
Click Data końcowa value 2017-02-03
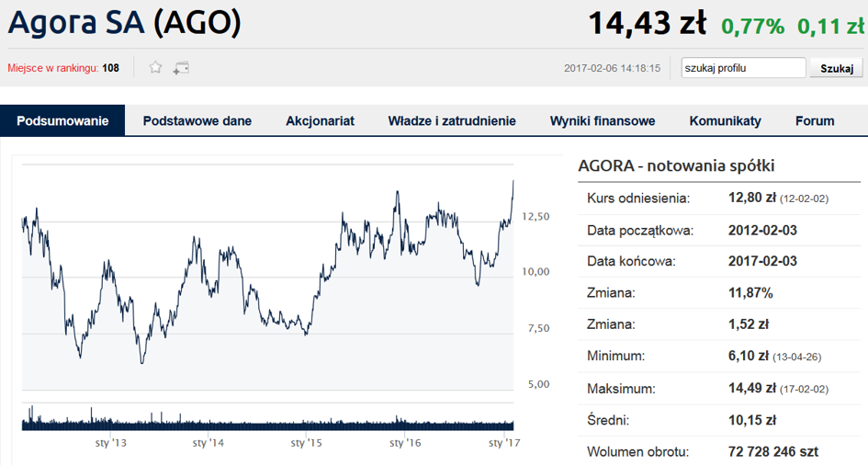click(762, 261)
